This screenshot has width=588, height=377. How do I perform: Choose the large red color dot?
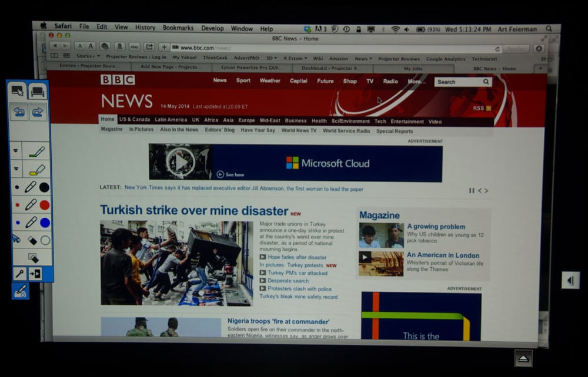pos(45,205)
